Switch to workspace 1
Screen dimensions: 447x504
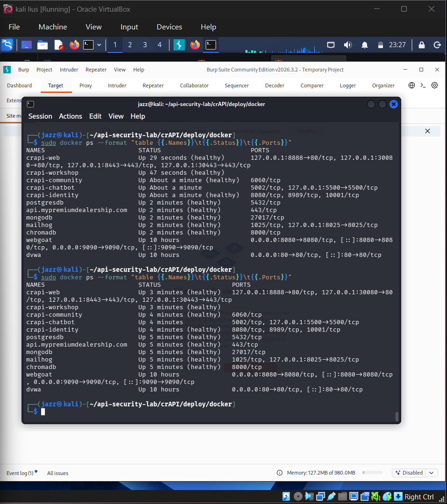click(115, 45)
